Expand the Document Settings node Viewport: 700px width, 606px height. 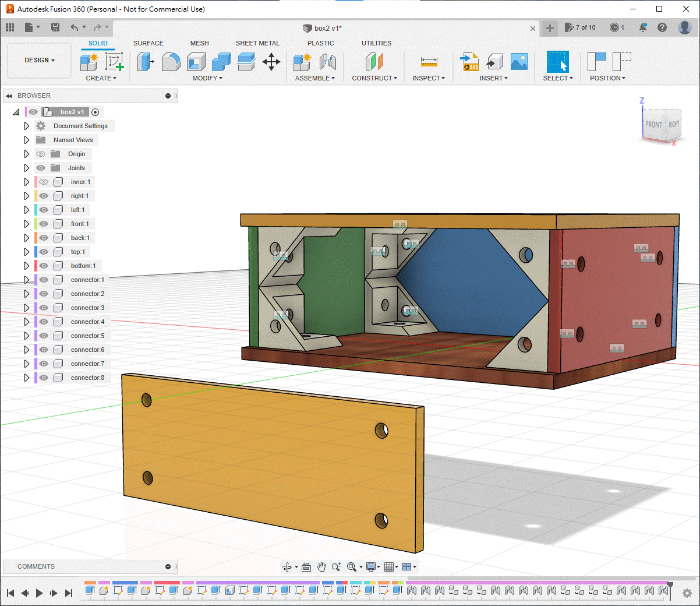[x=26, y=126]
